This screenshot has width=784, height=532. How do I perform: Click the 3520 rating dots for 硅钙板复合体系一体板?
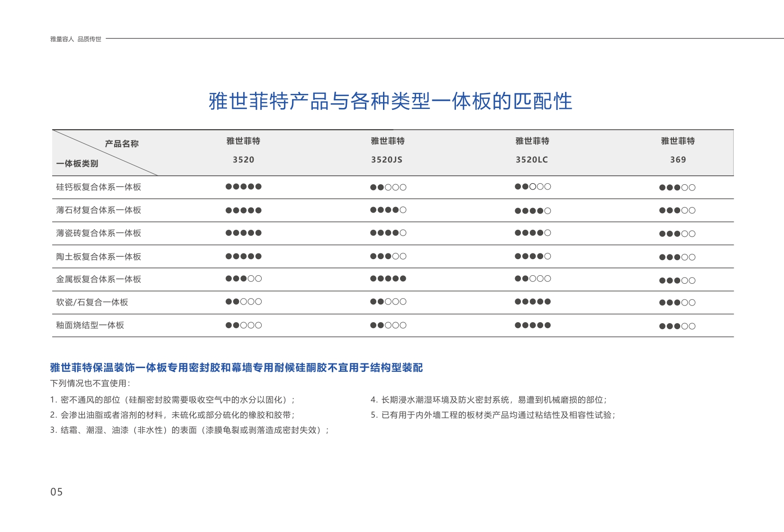click(x=244, y=187)
